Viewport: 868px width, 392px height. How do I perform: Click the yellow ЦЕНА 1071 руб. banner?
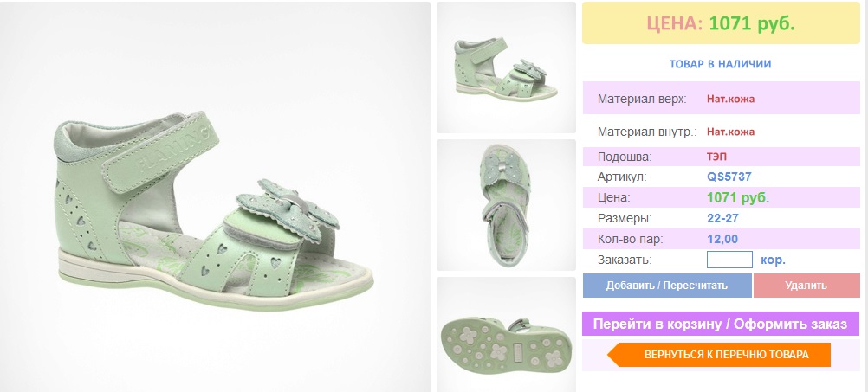[721, 23]
